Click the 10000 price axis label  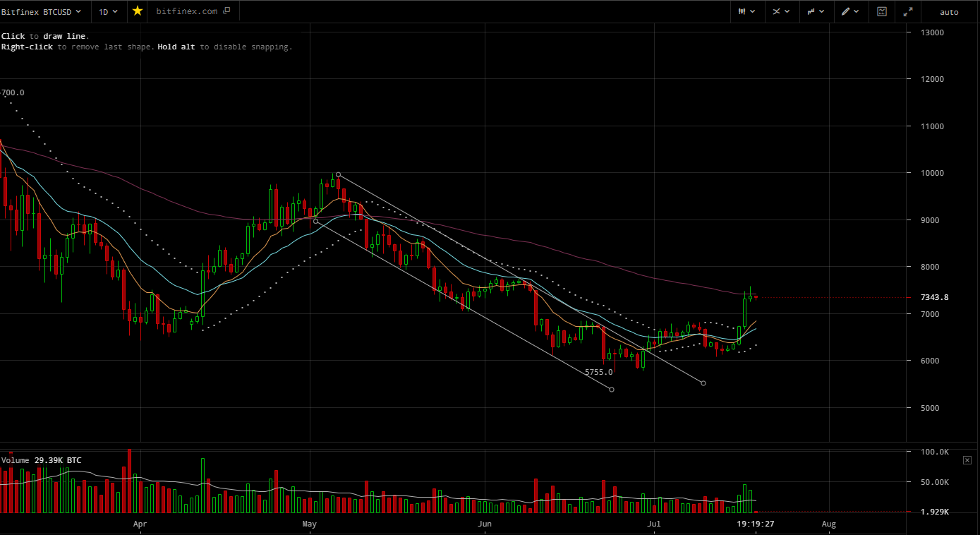[x=933, y=173]
